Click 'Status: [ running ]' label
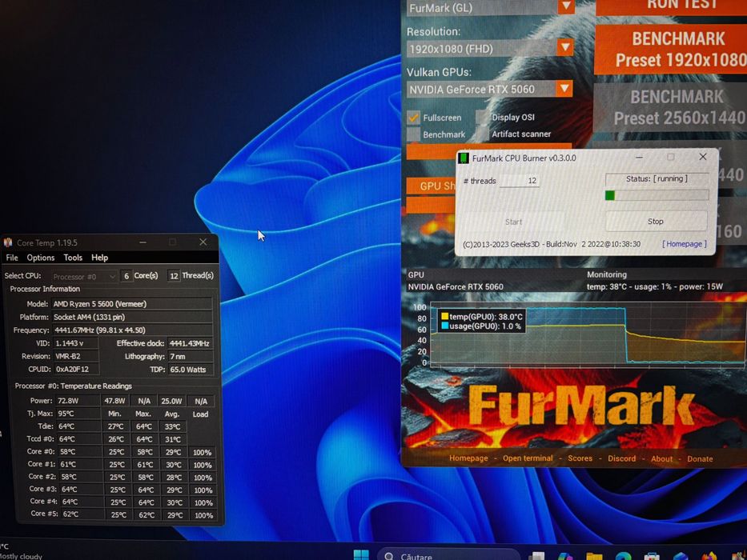 [x=657, y=178]
